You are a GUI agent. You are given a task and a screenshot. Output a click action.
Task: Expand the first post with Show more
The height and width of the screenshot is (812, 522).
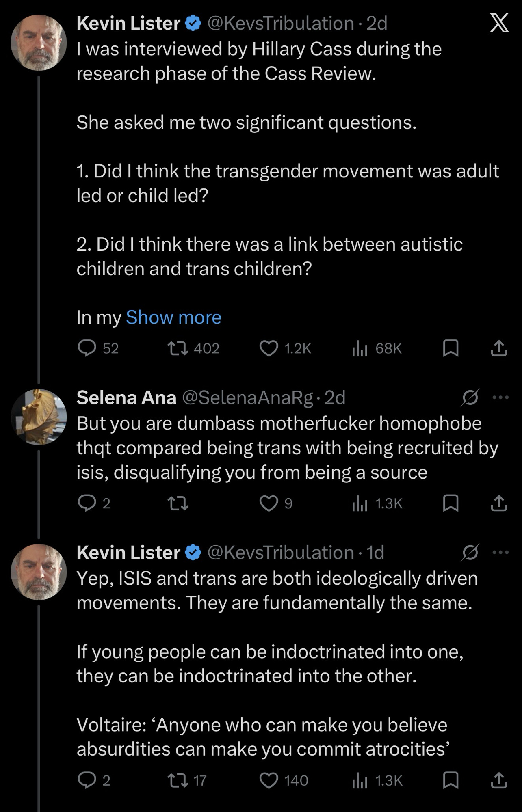click(x=173, y=317)
